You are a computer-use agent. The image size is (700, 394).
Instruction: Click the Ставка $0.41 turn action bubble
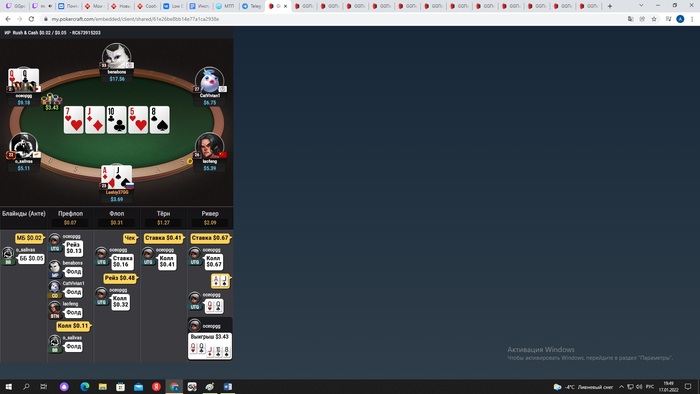pyautogui.click(x=164, y=238)
